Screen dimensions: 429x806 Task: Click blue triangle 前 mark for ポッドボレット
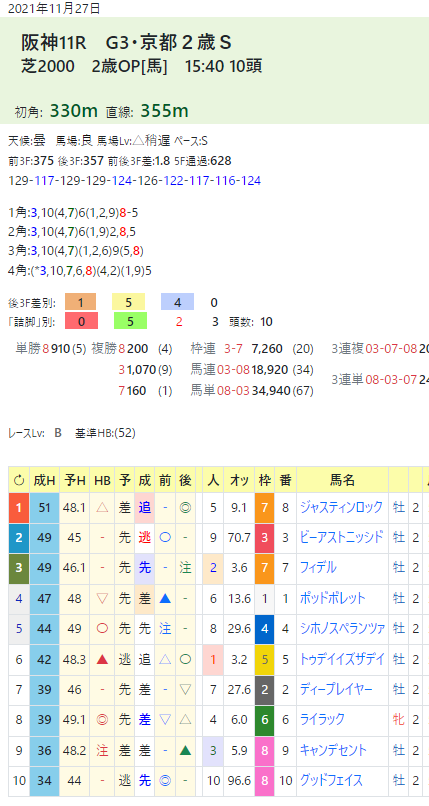pos(165,598)
